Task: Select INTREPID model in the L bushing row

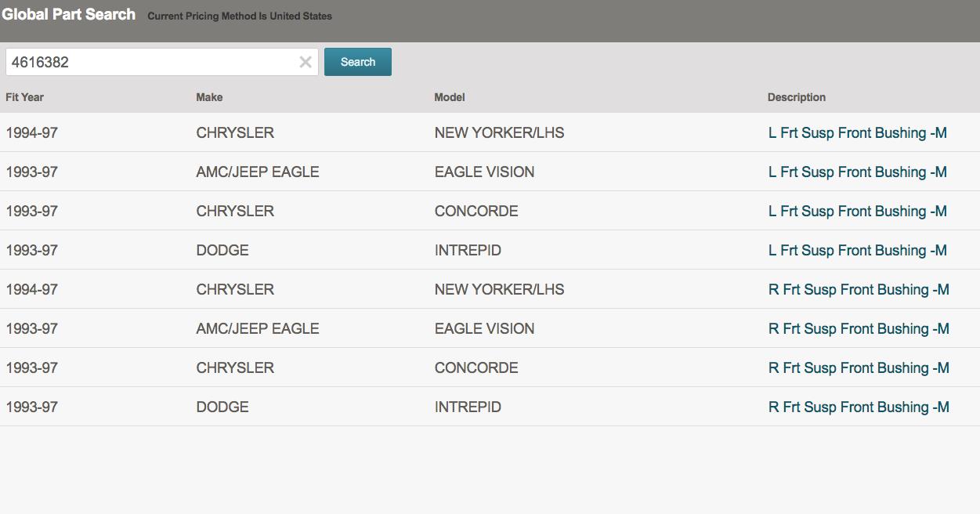Action: (x=468, y=251)
